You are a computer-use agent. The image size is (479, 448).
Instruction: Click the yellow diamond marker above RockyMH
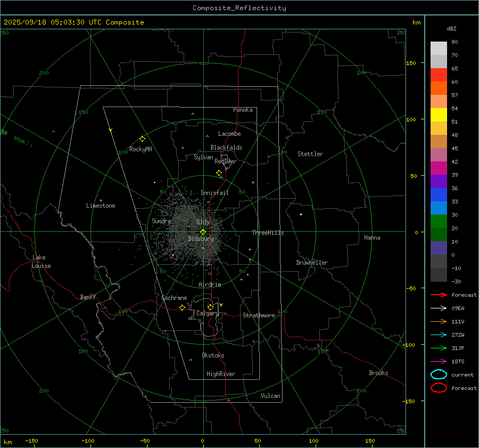(142, 139)
